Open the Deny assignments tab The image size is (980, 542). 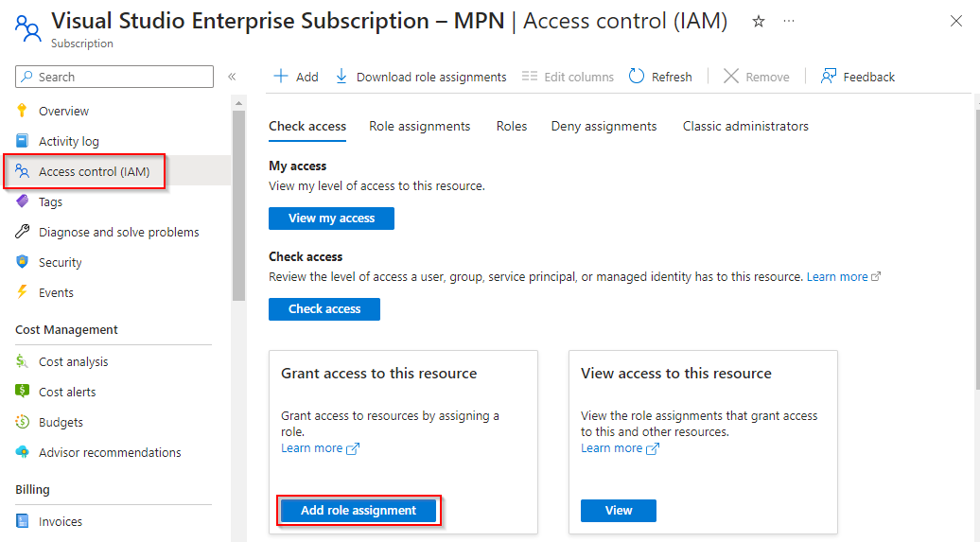[x=604, y=127]
